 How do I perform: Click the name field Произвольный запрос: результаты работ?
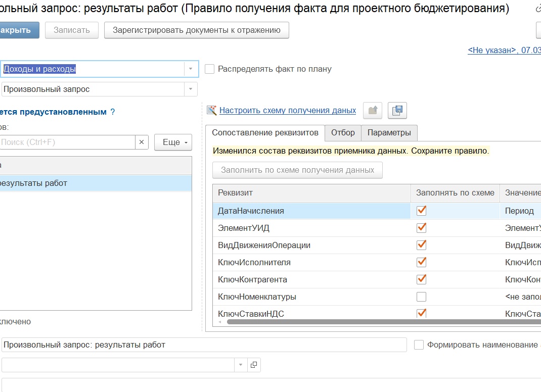[204, 345]
